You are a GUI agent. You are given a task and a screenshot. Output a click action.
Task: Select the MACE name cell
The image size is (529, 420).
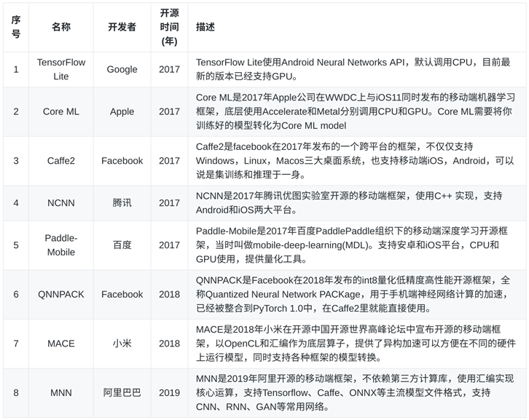click(61, 343)
